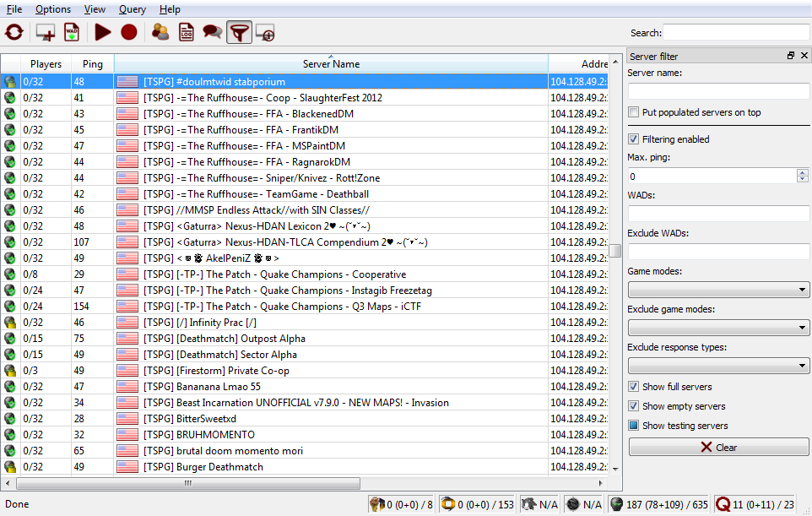Viewport: 812px width, 516px height.
Task: Enable Put populated servers on top
Action: point(634,112)
